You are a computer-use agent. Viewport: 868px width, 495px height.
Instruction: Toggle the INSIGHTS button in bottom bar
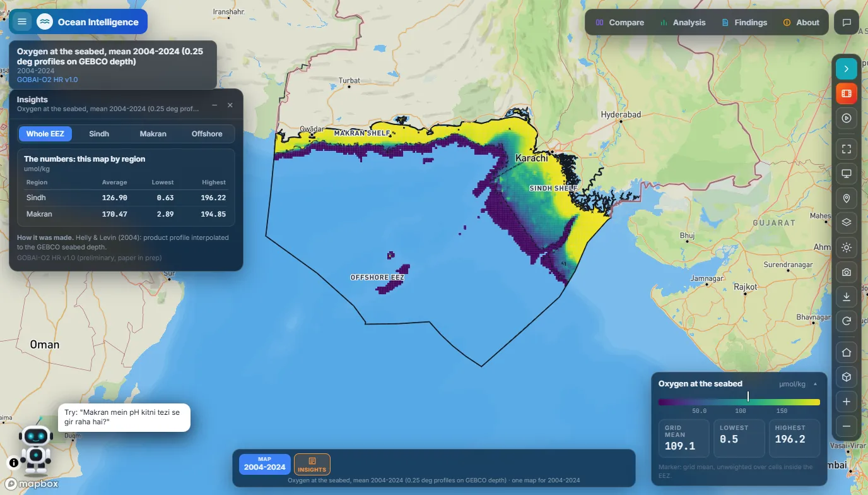312,465
